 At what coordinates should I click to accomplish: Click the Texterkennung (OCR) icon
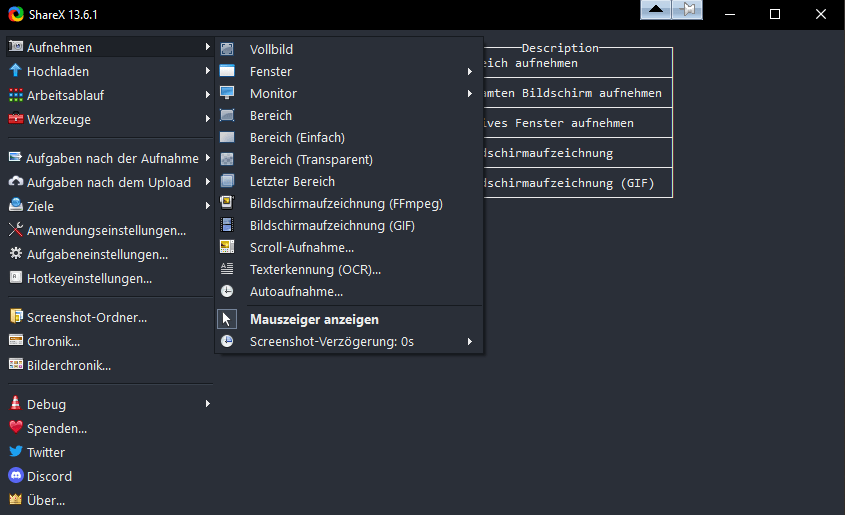[x=227, y=270]
